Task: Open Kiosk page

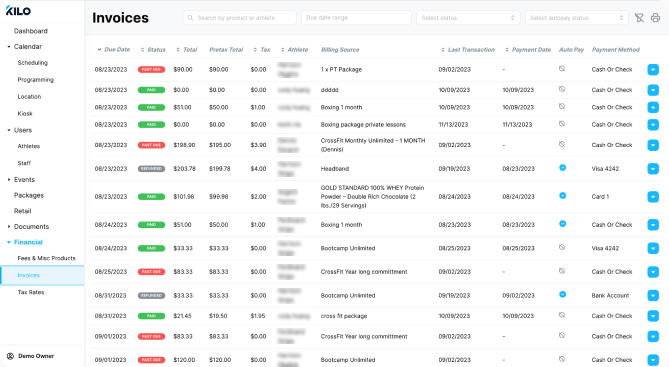Action: (x=25, y=114)
